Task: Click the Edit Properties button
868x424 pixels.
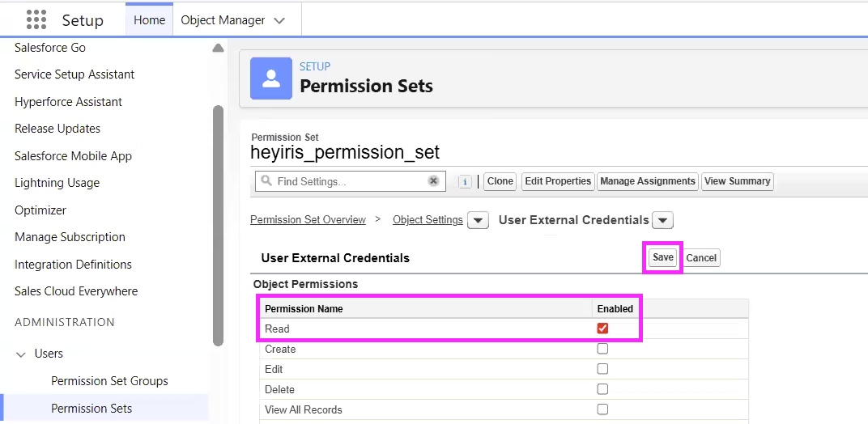Action: pyautogui.click(x=558, y=181)
